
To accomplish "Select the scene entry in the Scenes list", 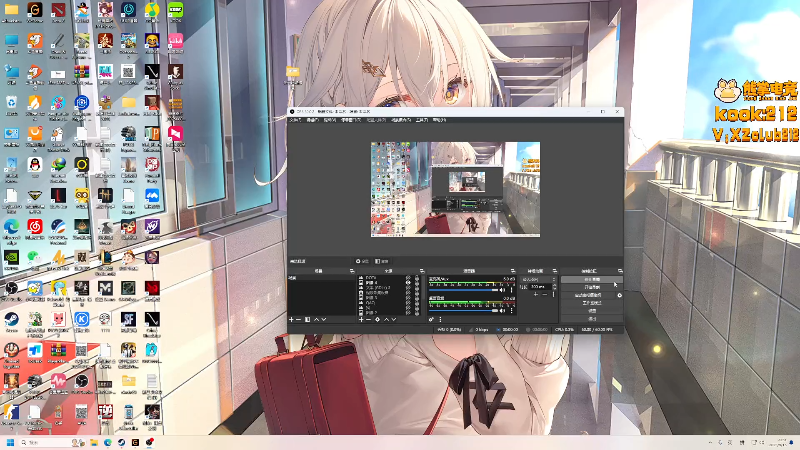I will pyautogui.click(x=321, y=278).
